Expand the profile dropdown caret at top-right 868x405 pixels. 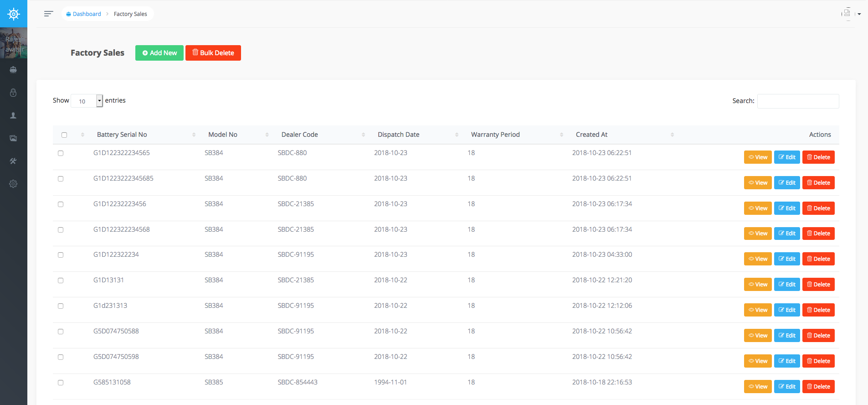(x=859, y=14)
